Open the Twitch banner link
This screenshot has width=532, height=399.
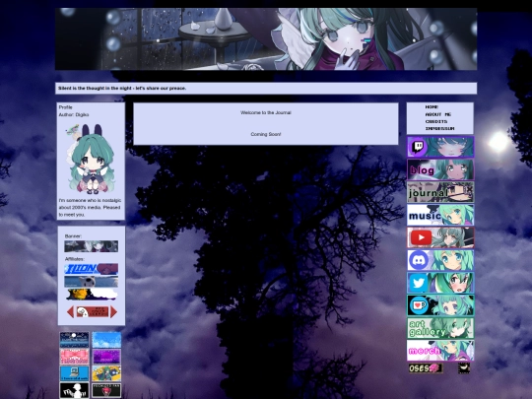[440, 147]
